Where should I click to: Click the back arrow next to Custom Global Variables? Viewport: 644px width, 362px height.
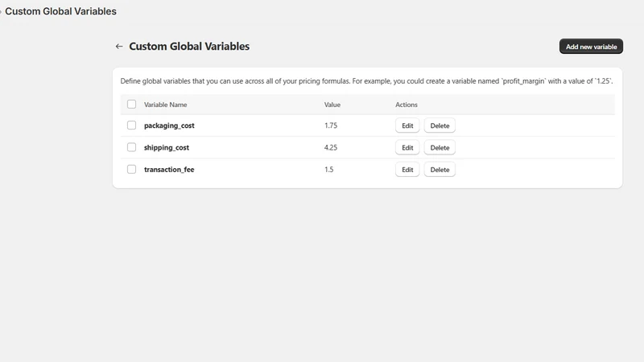(119, 47)
